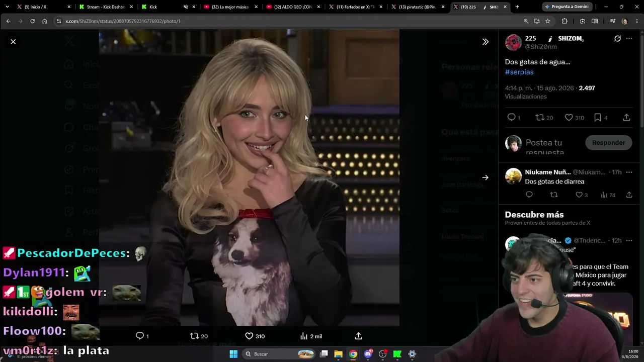Image resolution: width=644 pixels, height=362 pixels.
Task: Click the taskbar 'Buscar' search box
Action: tap(279, 354)
